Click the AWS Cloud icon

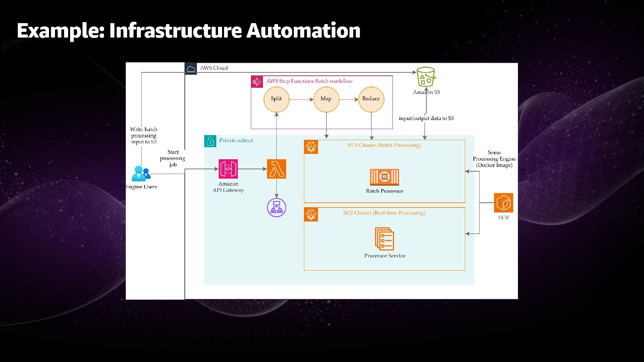click(x=191, y=69)
